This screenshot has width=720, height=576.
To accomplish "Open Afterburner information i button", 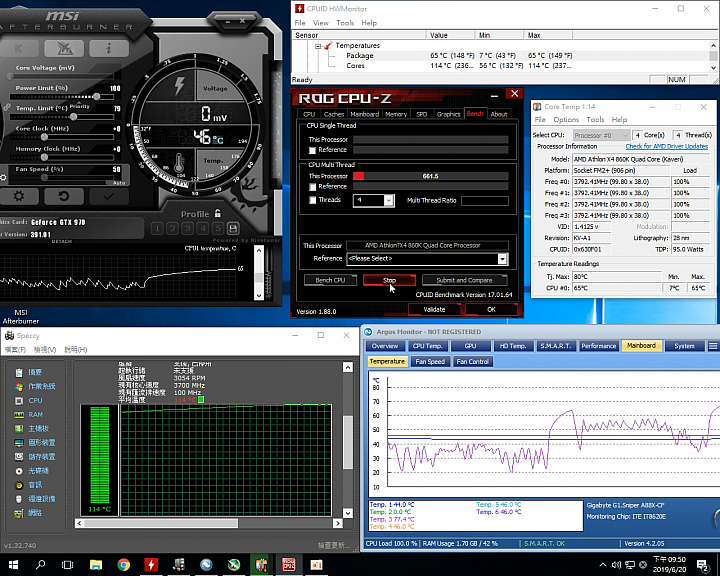I will pos(109,48).
